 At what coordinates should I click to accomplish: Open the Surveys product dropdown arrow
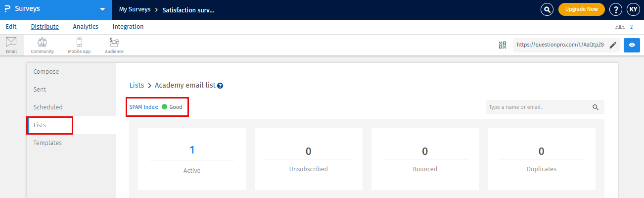click(x=102, y=9)
